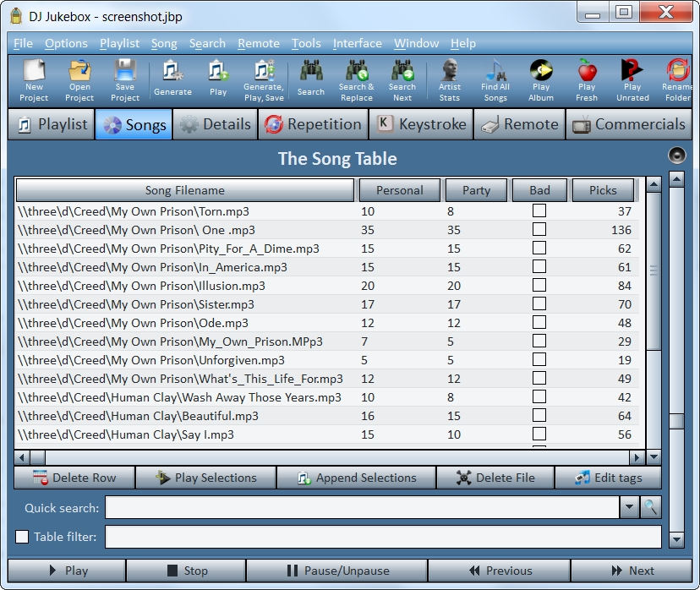Switch to the Keystroke tab

[x=421, y=124]
